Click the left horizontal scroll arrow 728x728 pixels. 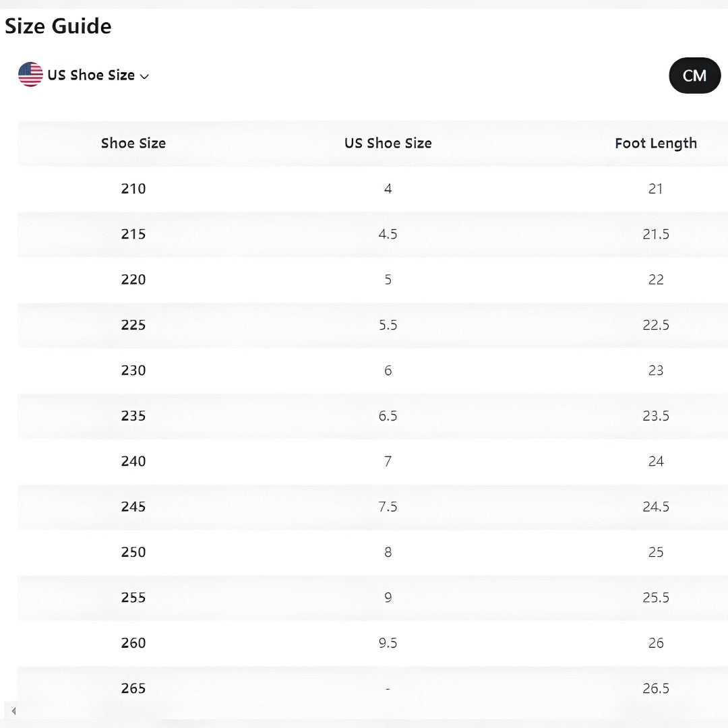[13, 711]
